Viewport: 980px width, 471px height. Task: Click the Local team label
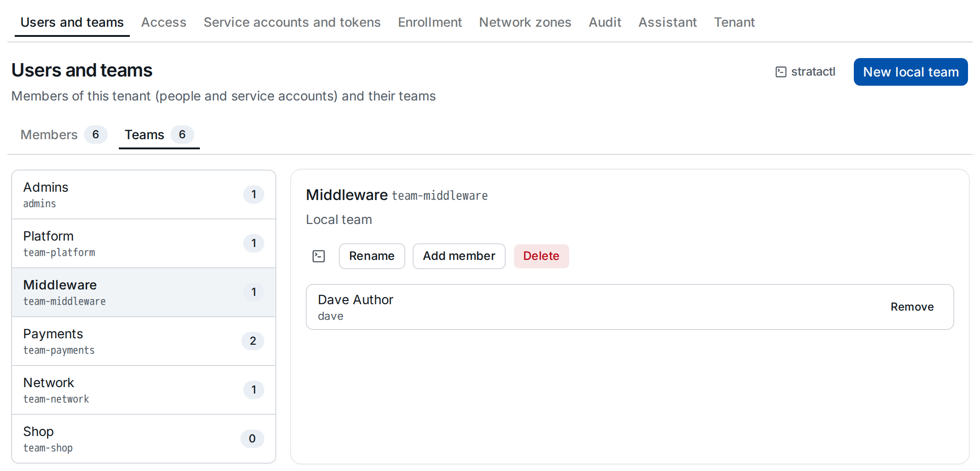tap(339, 219)
